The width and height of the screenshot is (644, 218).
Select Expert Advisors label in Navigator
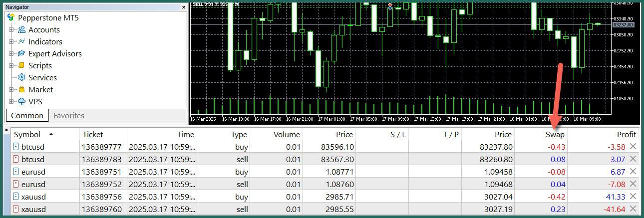click(x=55, y=54)
